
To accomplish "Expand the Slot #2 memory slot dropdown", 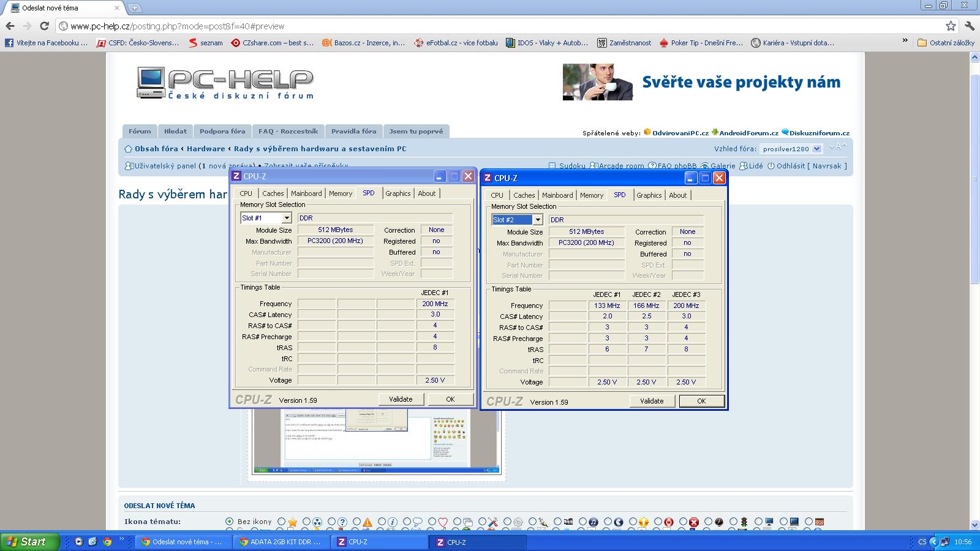I will pyautogui.click(x=537, y=220).
